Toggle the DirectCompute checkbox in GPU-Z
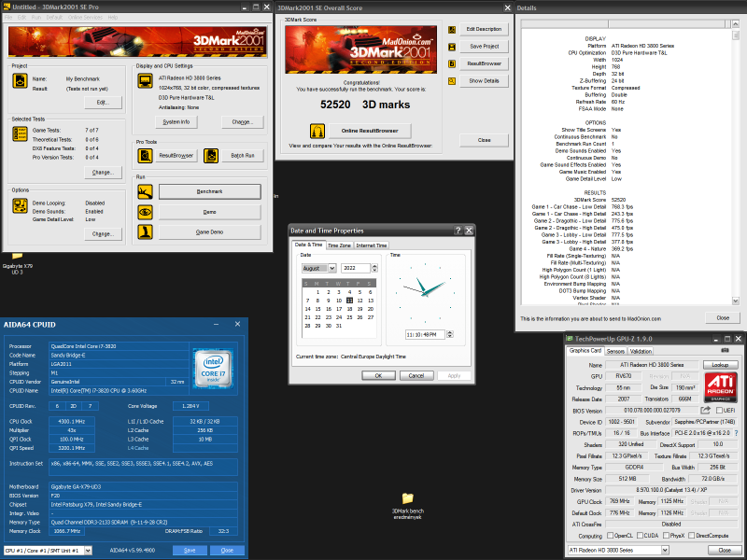 click(692, 536)
